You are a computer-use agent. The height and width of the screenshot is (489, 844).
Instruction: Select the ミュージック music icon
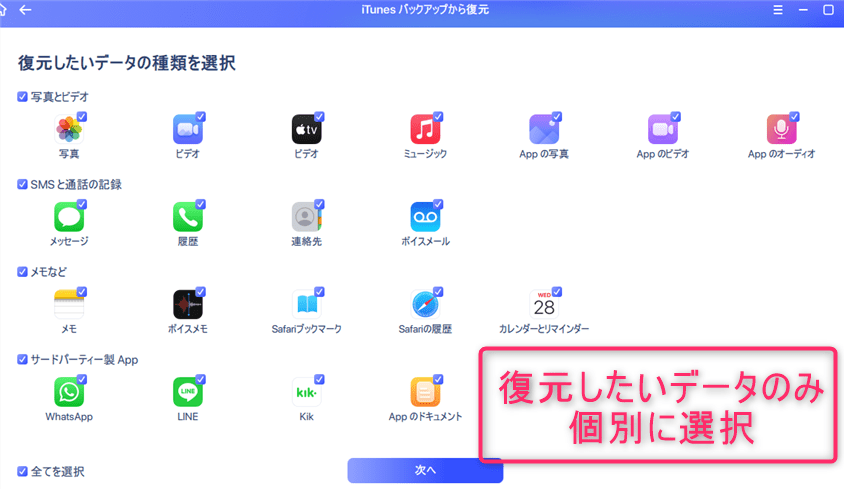pyautogui.click(x=425, y=129)
